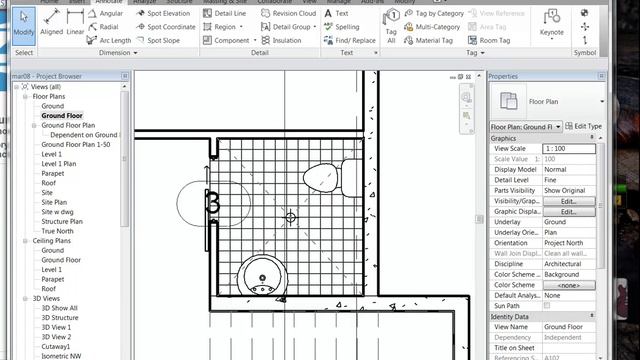Place a Spot Elevation annotation
Image resolution: width=640 pixels, height=360 pixels.
coord(163,13)
